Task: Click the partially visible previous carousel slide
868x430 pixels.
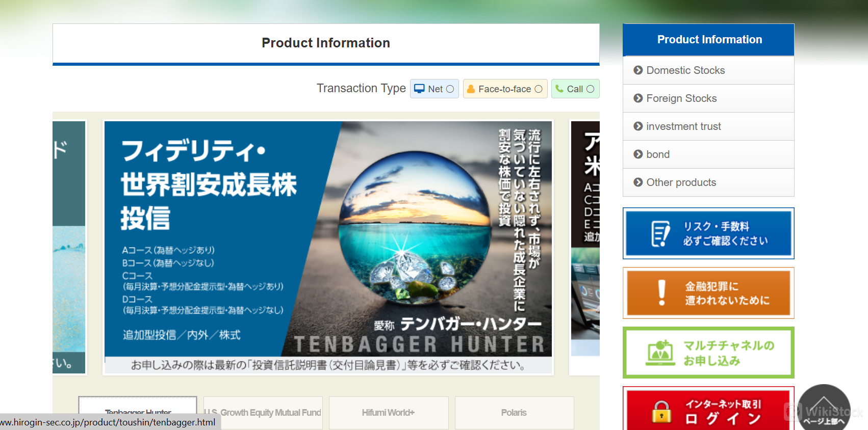Action: 69,247
